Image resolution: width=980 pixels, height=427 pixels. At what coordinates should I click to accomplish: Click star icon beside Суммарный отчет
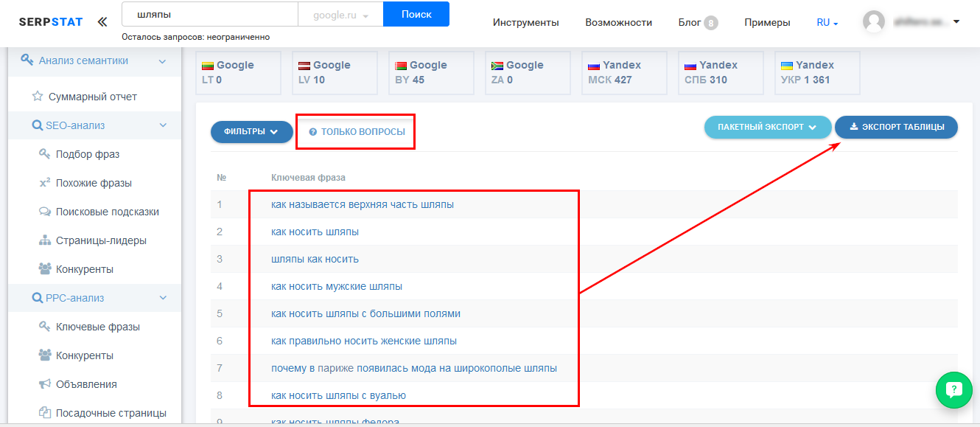pos(38,97)
